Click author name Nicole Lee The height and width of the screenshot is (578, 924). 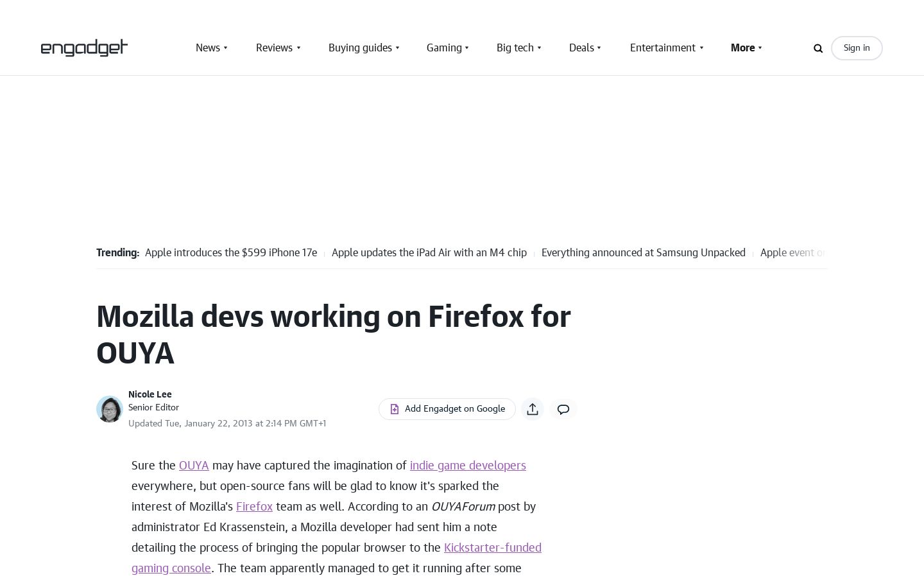tap(150, 394)
